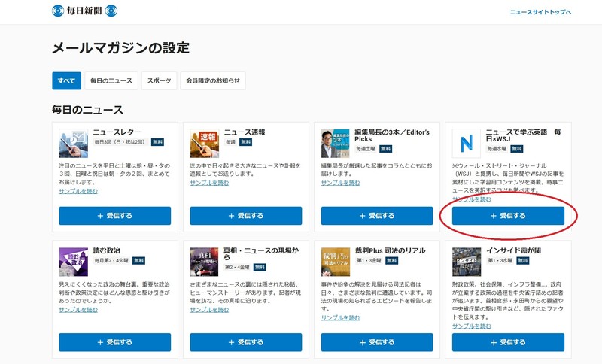Switch to 毎日のニュース tab
The image size is (602, 364).
pyautogui.click(x=111, y=80)
